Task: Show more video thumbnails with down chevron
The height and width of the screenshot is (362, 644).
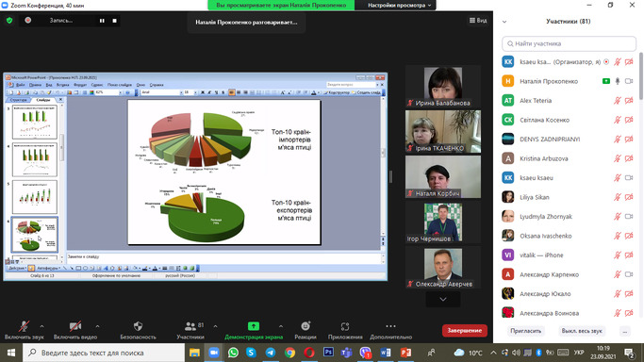Action: (443, 299)
